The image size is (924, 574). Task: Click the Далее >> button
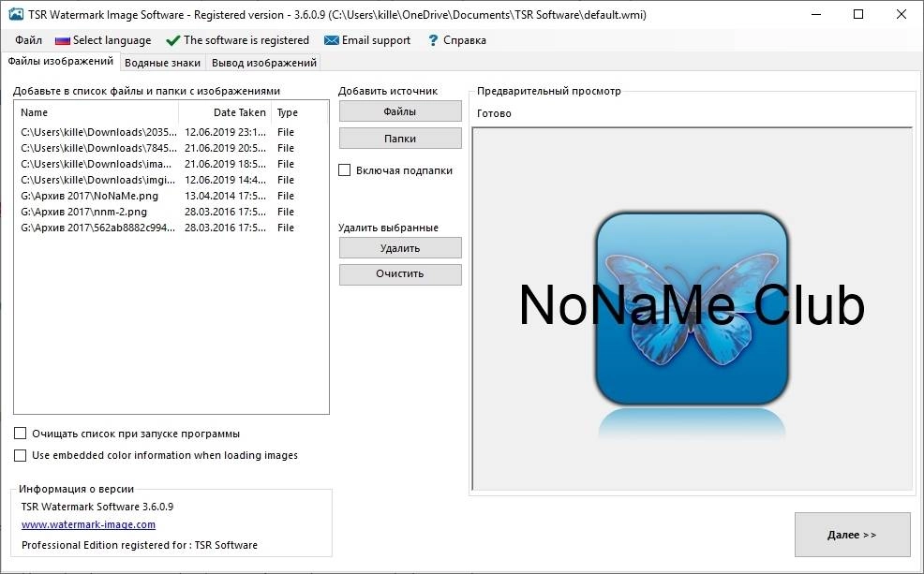coord(852,535)
